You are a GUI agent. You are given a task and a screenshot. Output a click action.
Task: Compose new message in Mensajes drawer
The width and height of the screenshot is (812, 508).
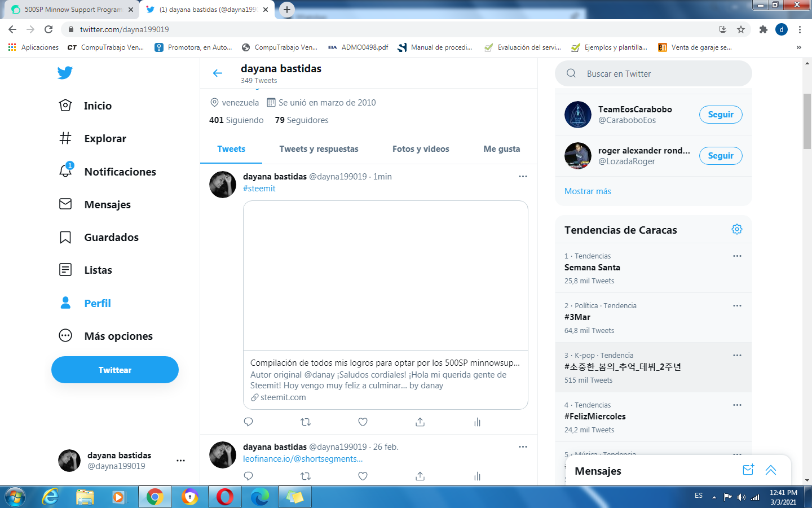pos(748,470)
